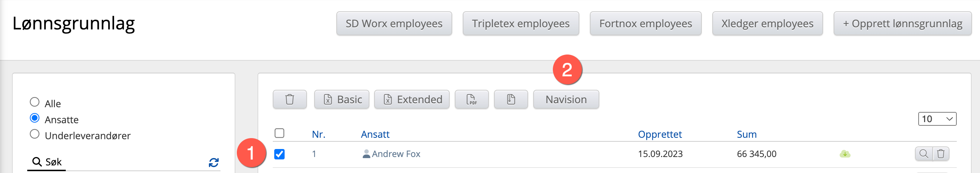Click the Basic Excel export button
This screenshot has height=173, width=980.
(x=342, y=100)
